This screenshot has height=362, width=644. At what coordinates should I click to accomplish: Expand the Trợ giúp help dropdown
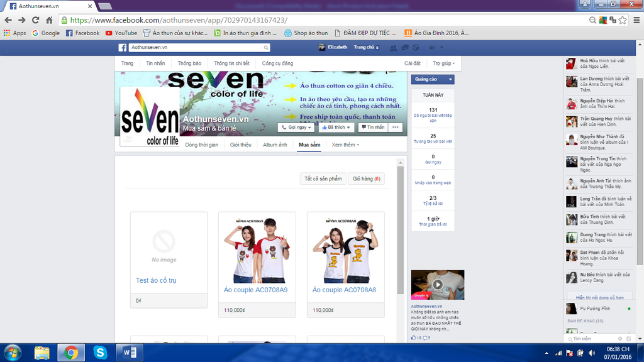[443, 63]
